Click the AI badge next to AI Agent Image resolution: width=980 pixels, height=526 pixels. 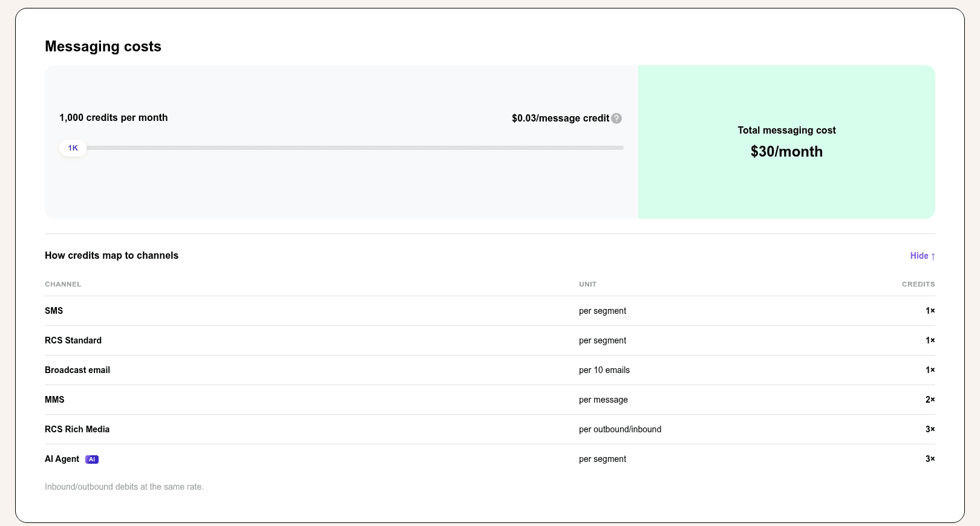click(x=92, y=459)
